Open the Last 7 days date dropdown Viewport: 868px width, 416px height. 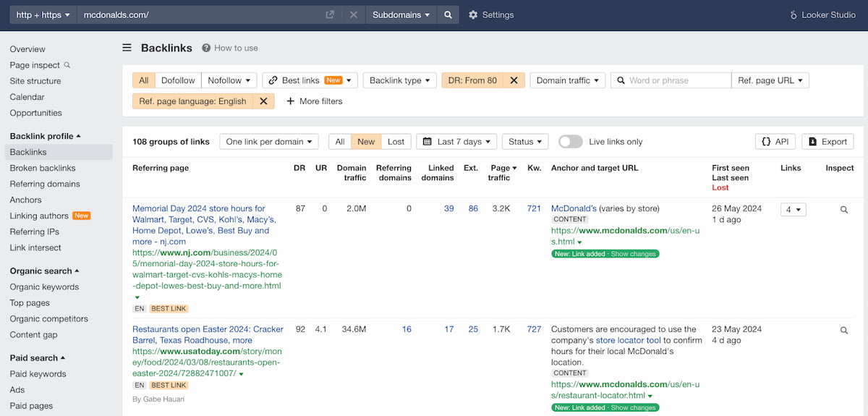point(456,142)
